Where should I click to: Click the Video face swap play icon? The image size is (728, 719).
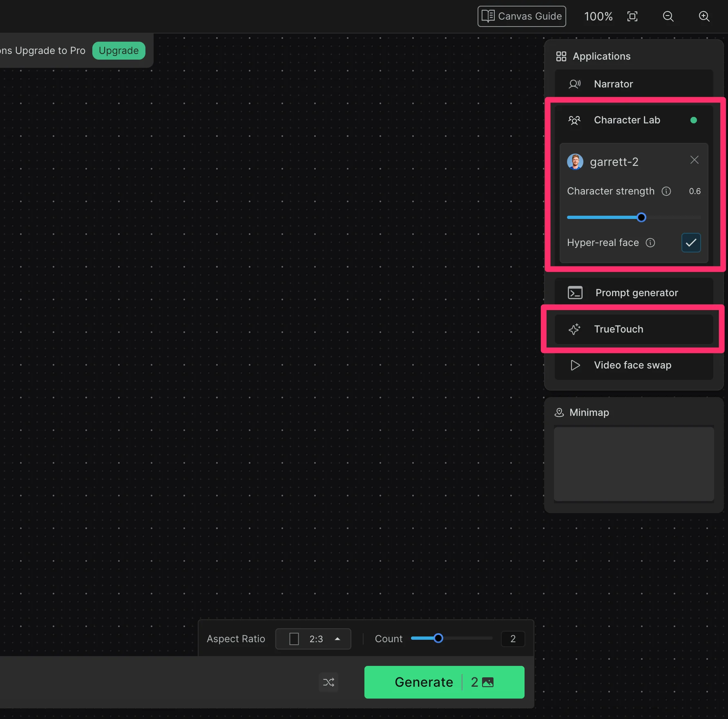[575, 365]
